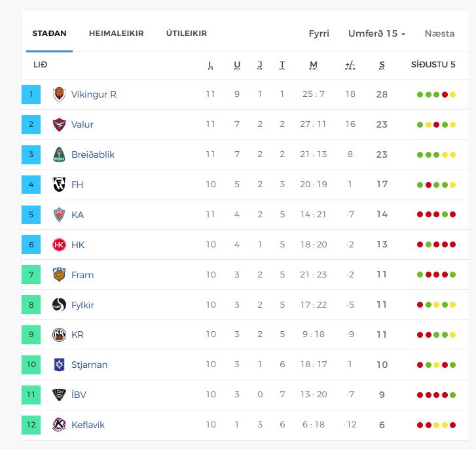Click the Víkingur R. club crest icon

pyautogui.click(x=60, y=94)
